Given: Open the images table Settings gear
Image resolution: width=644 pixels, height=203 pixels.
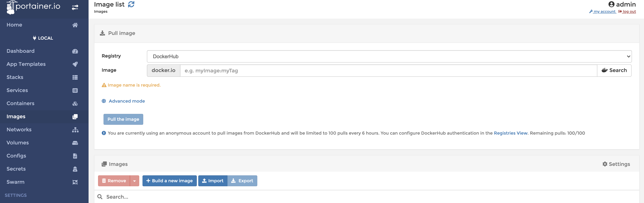Looking at the screenshot, I should point(616,164).
